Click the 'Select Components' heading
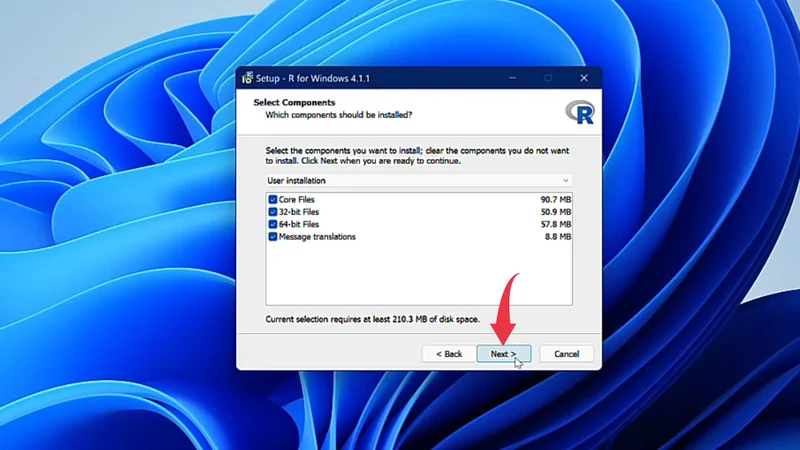This screenshot has height=450, width=800. (x=294, y=102)
